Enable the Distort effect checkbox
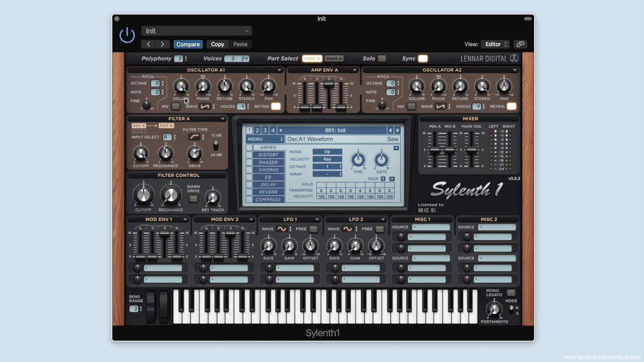 tap(249, 155)
